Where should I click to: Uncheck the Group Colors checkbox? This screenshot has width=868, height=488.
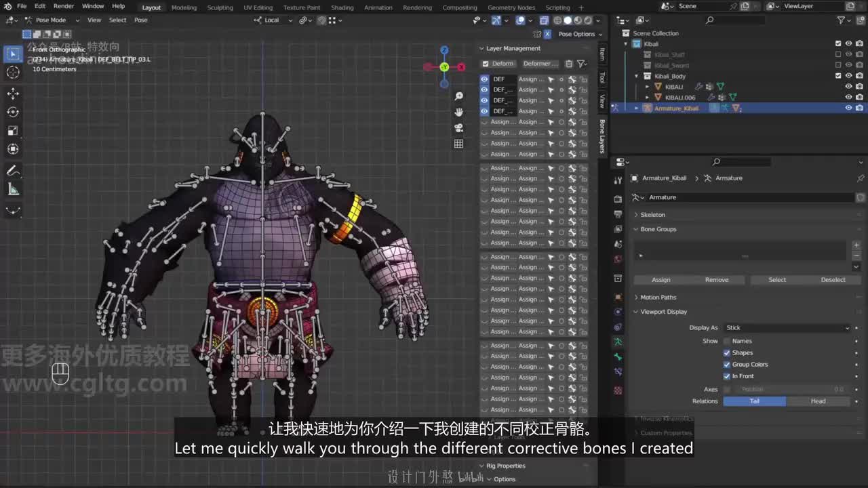[x=727, y=365]
